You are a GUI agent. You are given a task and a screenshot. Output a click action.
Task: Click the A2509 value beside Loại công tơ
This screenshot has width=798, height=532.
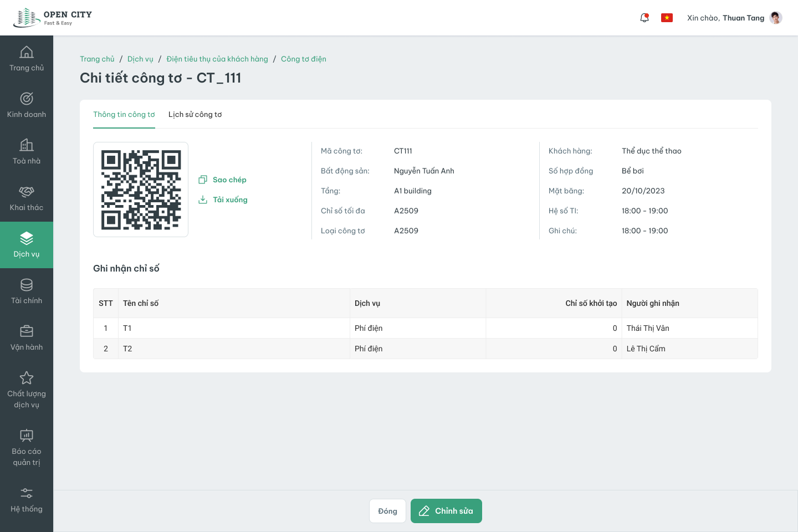point(406,231)
